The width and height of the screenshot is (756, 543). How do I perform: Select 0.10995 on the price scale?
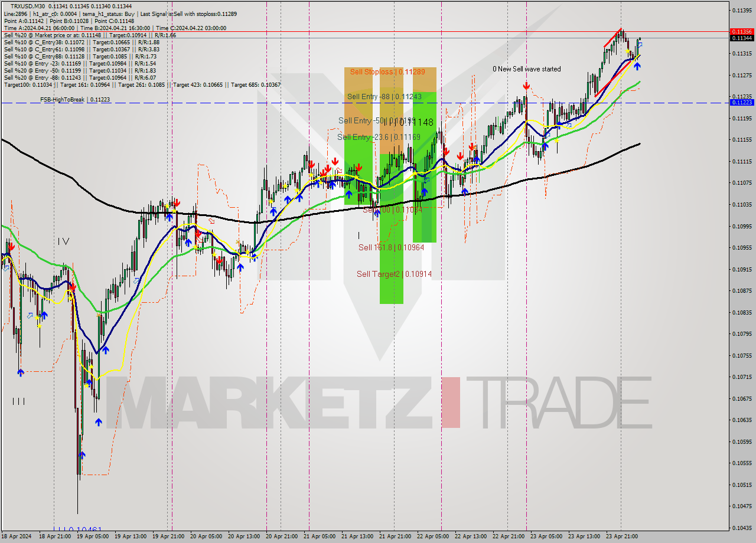pos(741,226)
